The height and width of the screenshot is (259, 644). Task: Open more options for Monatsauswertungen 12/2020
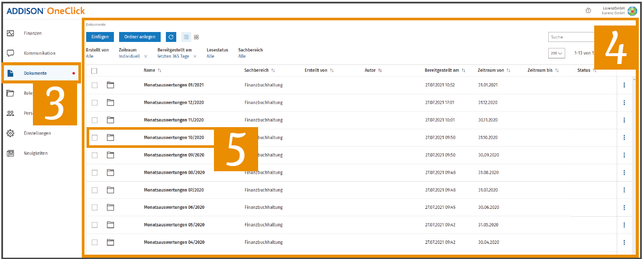pyautogui.click(x=624, y=102)
